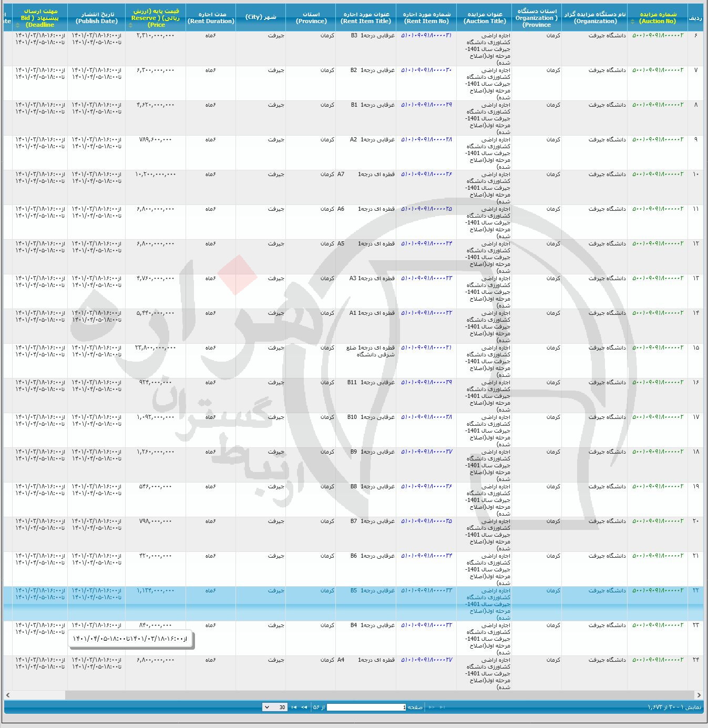Open rent item number link for A6 row
Image resolution: width=708 pixels, height=728 pixels.
tap(426, 209)
